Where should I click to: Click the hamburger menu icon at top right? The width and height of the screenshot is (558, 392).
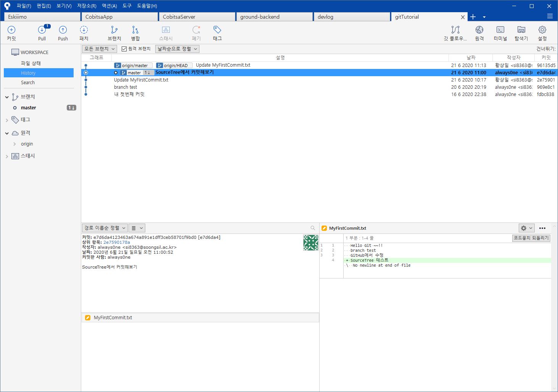pyautogui.click(x=550, y=16)
